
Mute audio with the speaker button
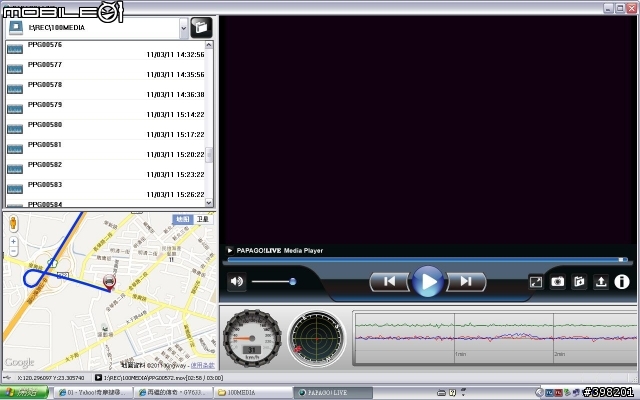[x=237, y=281]
